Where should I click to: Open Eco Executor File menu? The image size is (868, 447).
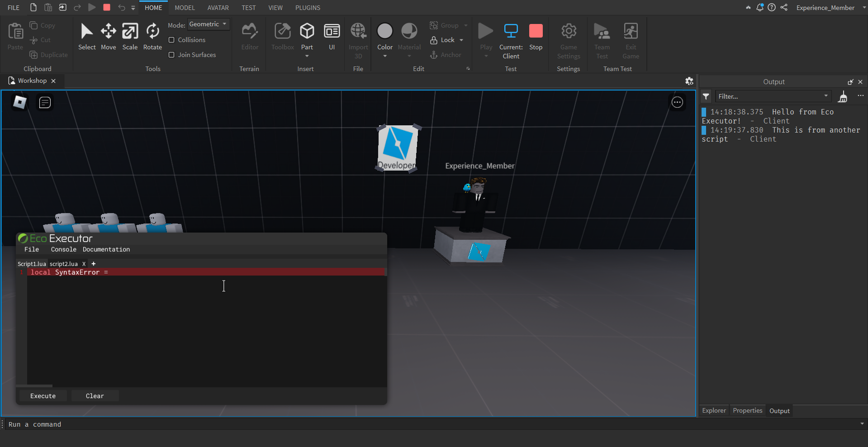coord(32,249)
